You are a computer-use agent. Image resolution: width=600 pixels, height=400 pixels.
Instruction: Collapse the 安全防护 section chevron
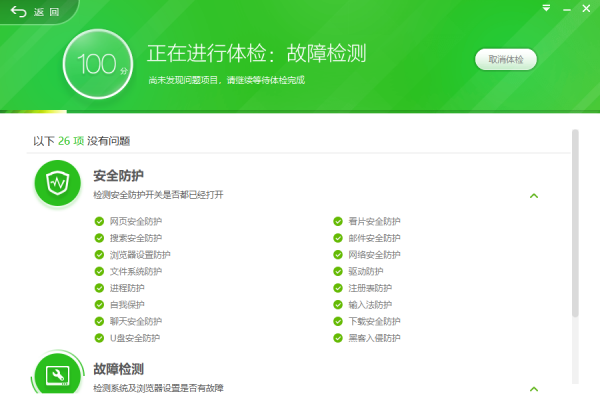pos(534,196)
